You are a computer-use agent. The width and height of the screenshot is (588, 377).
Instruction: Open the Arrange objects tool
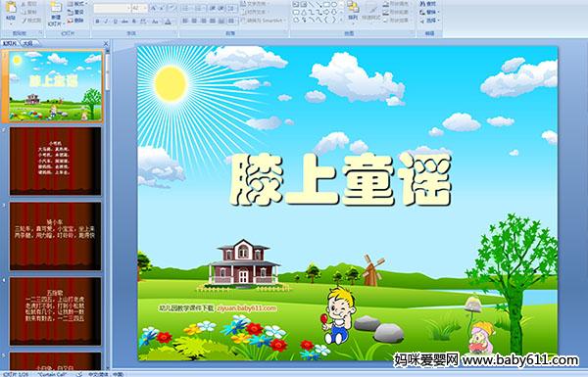click(x=353, y=13)
